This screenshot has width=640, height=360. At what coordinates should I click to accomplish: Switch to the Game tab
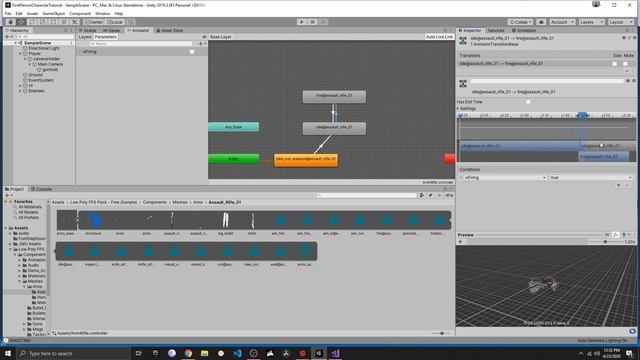[x=112, y=30]
